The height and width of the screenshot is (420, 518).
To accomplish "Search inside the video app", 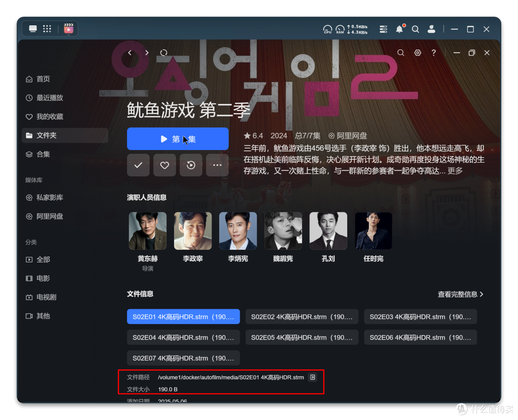I will tap(400, 53).
